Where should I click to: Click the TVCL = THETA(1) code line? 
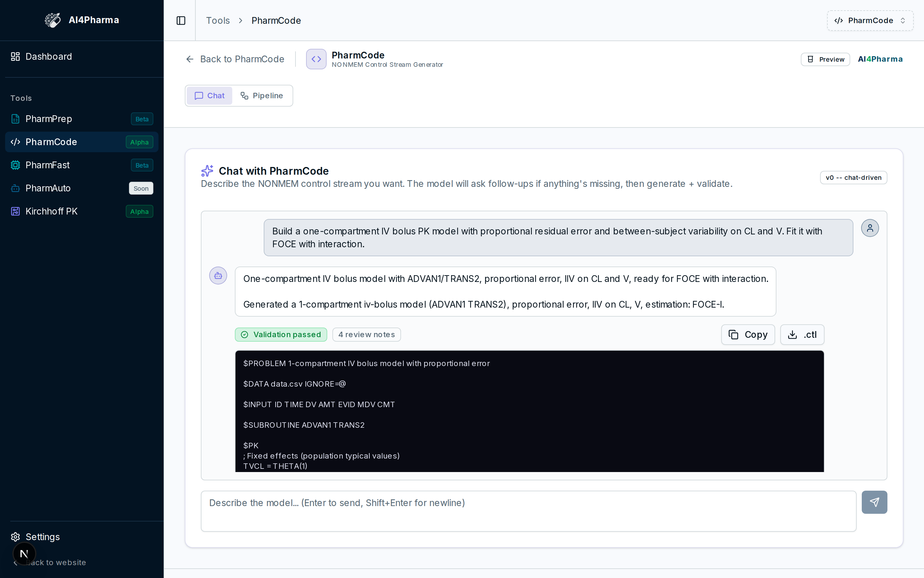click(275, 466)
